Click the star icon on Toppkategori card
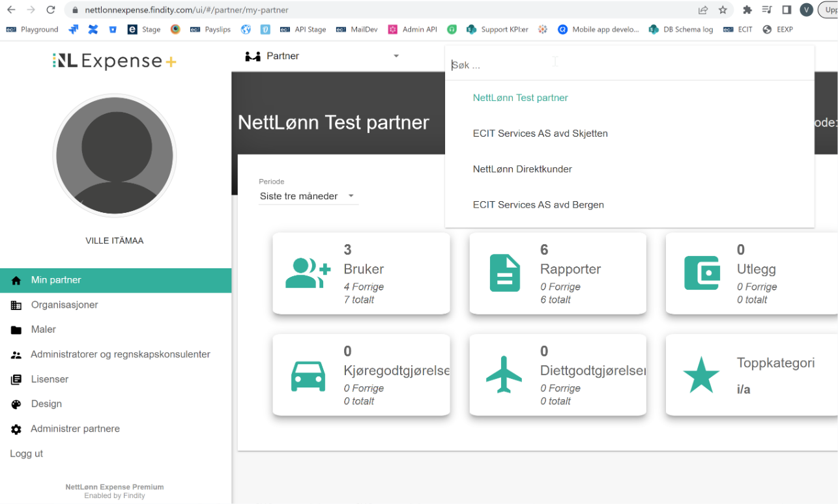This screenshot has height=504, width=838. [x=701, y=374]
